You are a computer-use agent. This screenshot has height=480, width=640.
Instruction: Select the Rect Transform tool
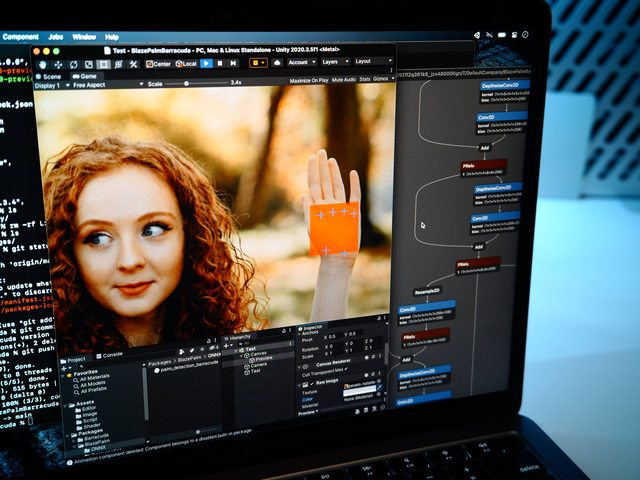[x=103, y=64]
